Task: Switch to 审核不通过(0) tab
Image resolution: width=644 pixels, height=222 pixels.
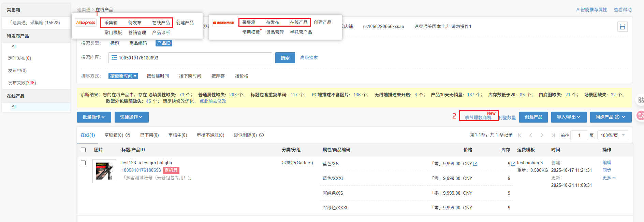Action: point(210,135)
